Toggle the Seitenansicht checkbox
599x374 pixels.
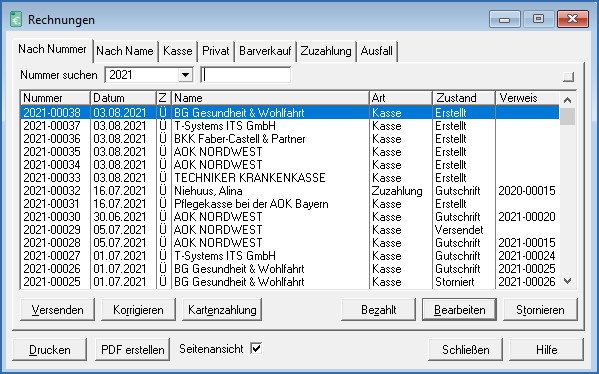[256, 348]
